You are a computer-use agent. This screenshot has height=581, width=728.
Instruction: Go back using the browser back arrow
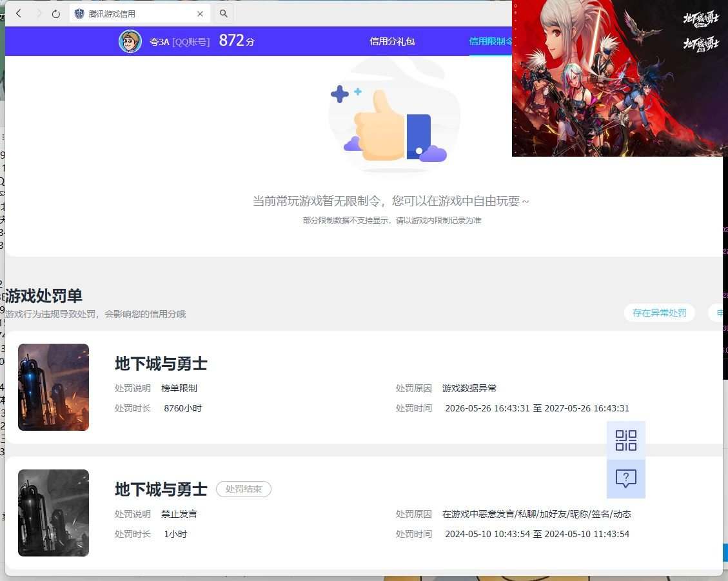(x=19, y=14)
